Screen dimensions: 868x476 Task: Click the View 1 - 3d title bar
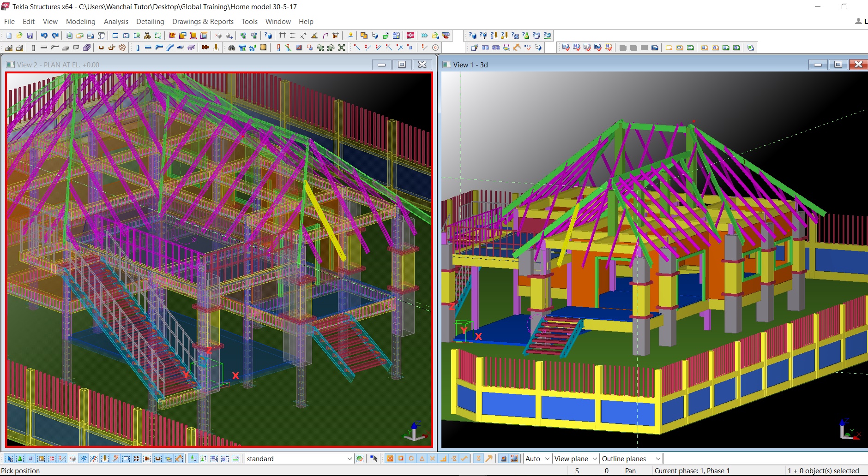pos(470,65)
